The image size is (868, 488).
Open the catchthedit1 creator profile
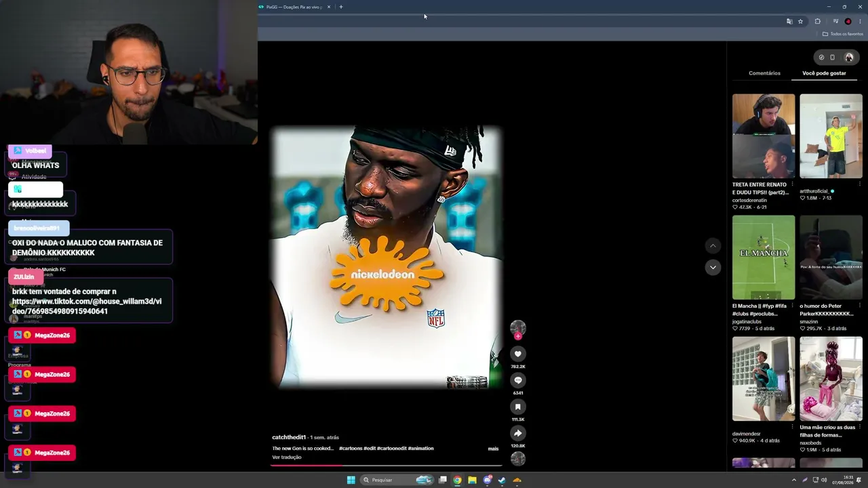pyautogui.click(x=289, y=437)
